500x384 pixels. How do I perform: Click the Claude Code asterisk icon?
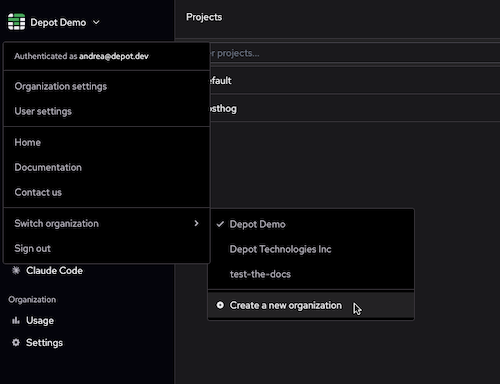[16, 270]
